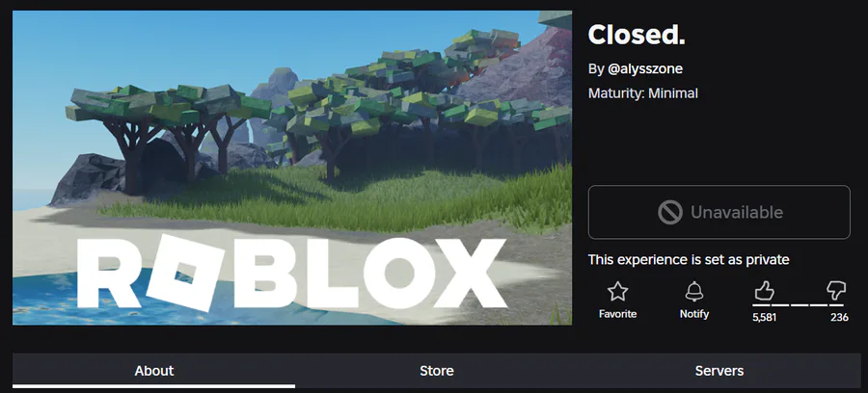
Task: Dislike the experience with thumbs down
Action: [x=836, y=290]
